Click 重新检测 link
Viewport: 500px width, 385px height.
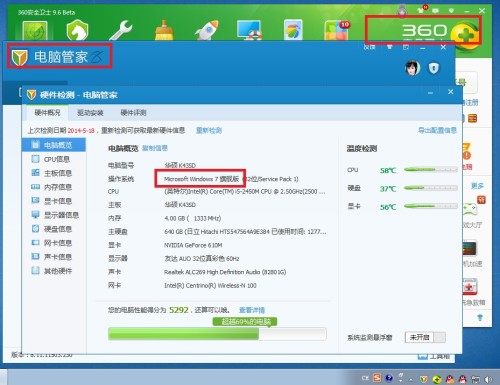[x=209, y=130]
